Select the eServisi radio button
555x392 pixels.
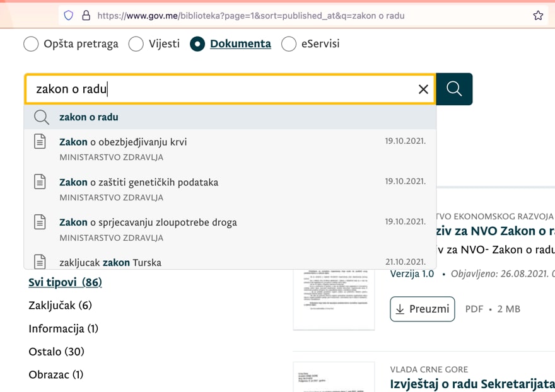[289, 44]
